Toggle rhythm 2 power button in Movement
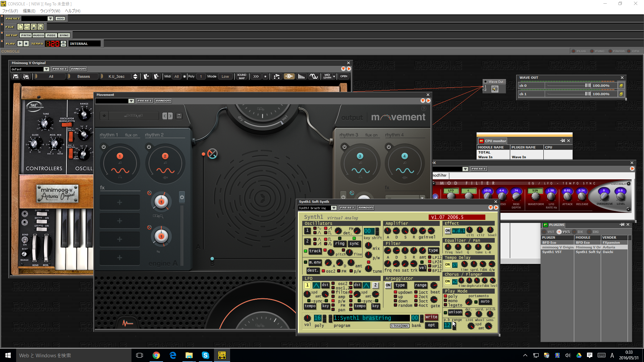This screenshot has height=362, width=644. coord(149,147)
